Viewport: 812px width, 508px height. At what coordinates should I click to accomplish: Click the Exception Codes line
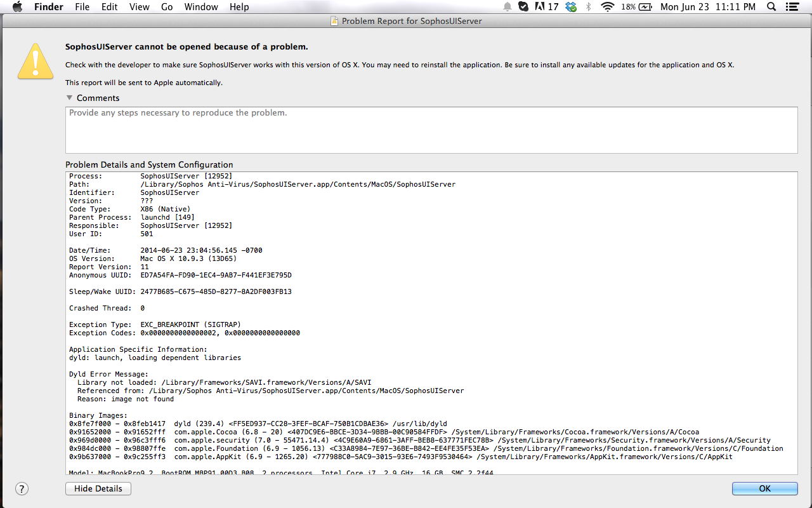185,333
